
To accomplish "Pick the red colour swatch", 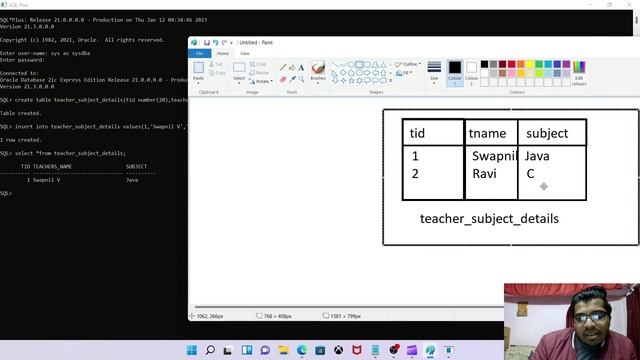I will click(x=511, y=64).
